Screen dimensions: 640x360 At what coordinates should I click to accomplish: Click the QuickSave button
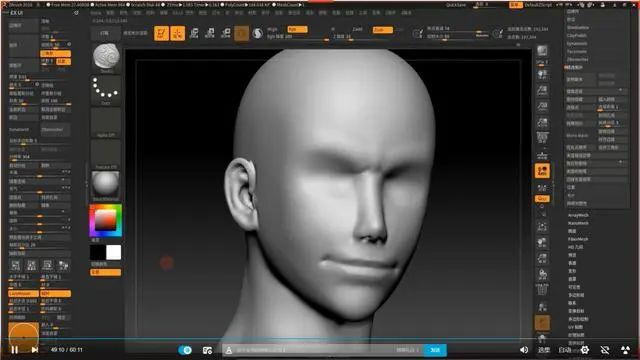click(456, 5)
